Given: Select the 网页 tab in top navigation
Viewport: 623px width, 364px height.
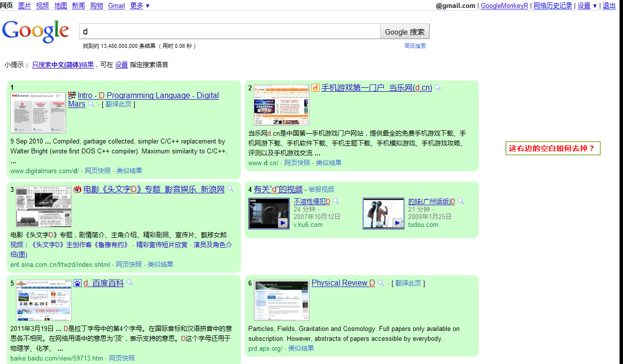Looking at the screenshot, I should pos(6,5).
